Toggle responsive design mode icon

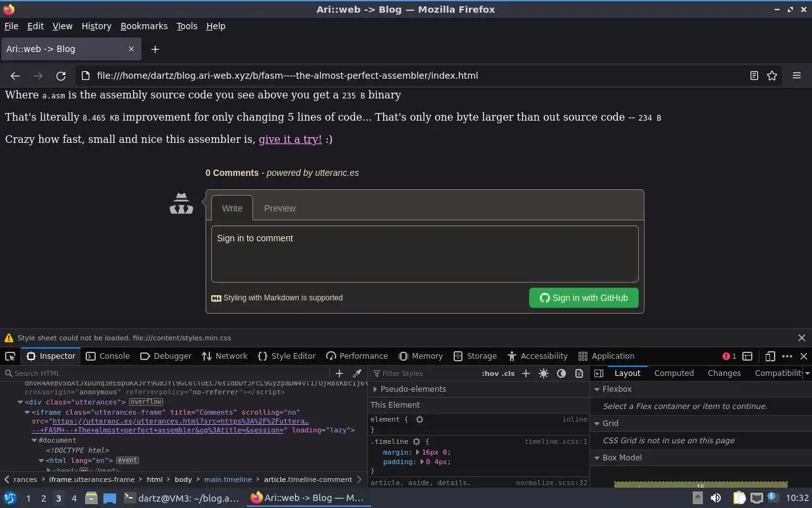click(770, 356)
